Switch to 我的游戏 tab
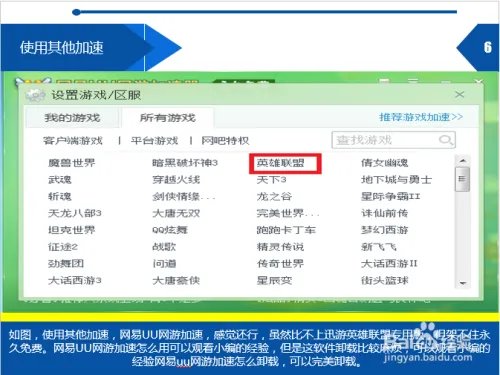Viewport: 500px width, 375px height. [x=72, y=118]
